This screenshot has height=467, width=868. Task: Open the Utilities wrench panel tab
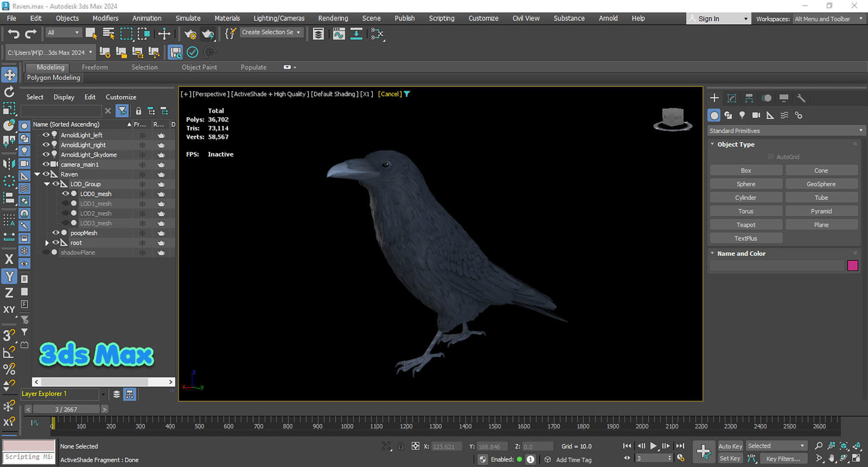(x=801, y=98)
